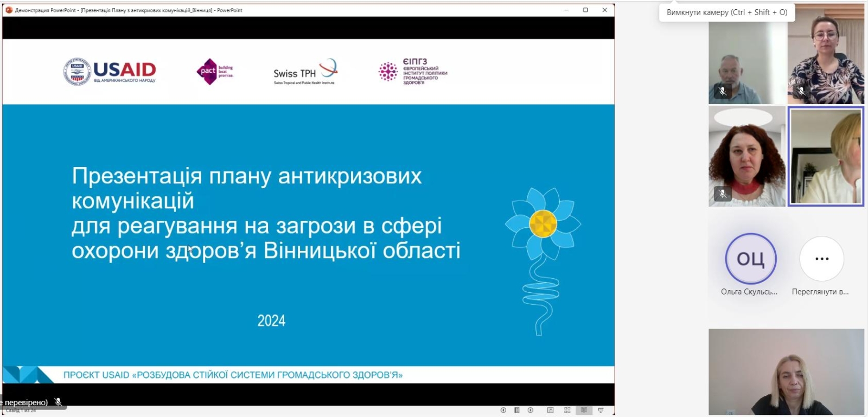
Task: Click the ОЦ participant avatar circle
Action: 750,259
